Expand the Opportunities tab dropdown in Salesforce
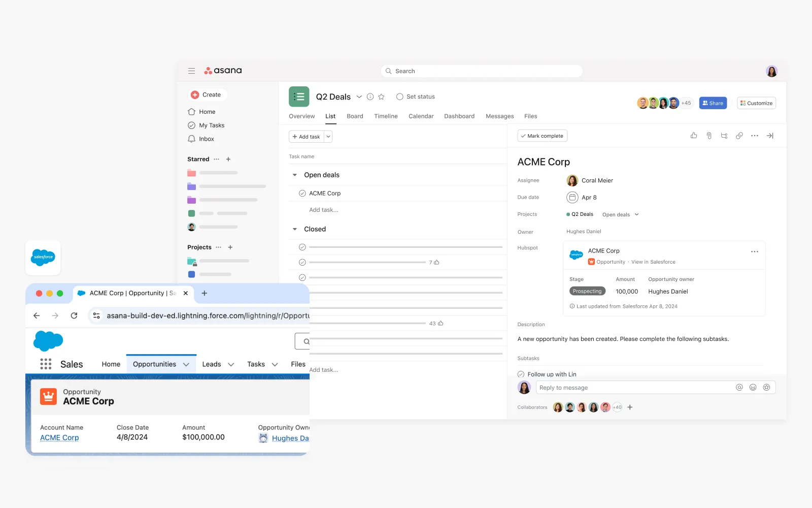 coord(186,364)
